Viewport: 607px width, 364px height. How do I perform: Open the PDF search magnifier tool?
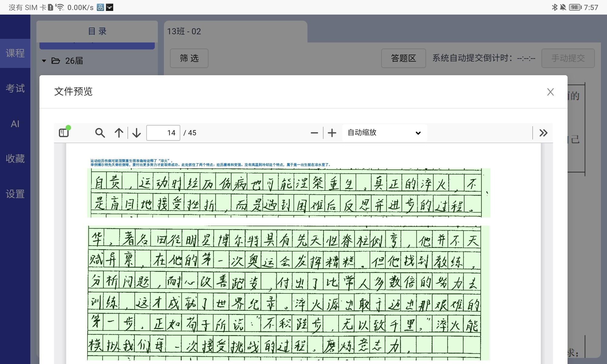pyautogui.click(x=100, y=133)
